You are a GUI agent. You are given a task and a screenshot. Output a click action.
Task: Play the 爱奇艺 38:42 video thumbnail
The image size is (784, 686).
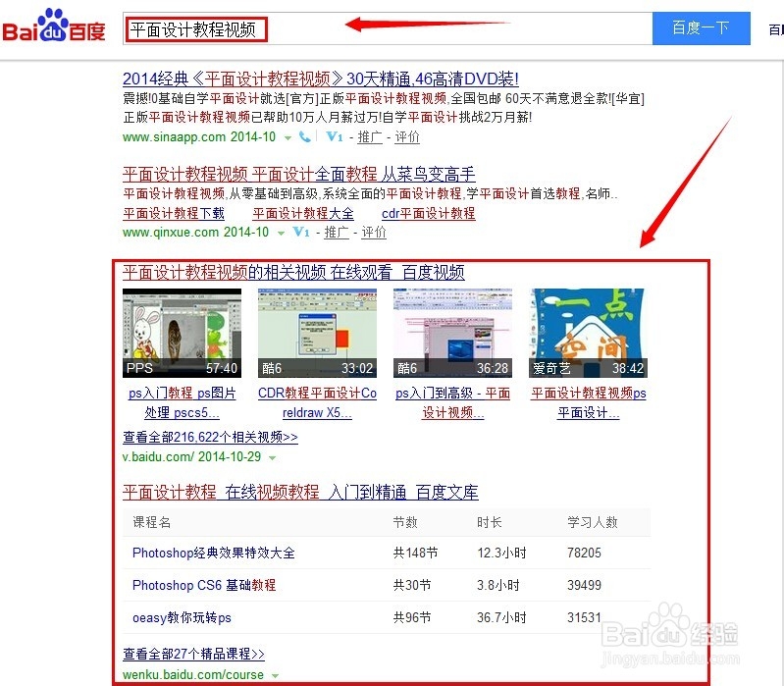pos(589,333)
